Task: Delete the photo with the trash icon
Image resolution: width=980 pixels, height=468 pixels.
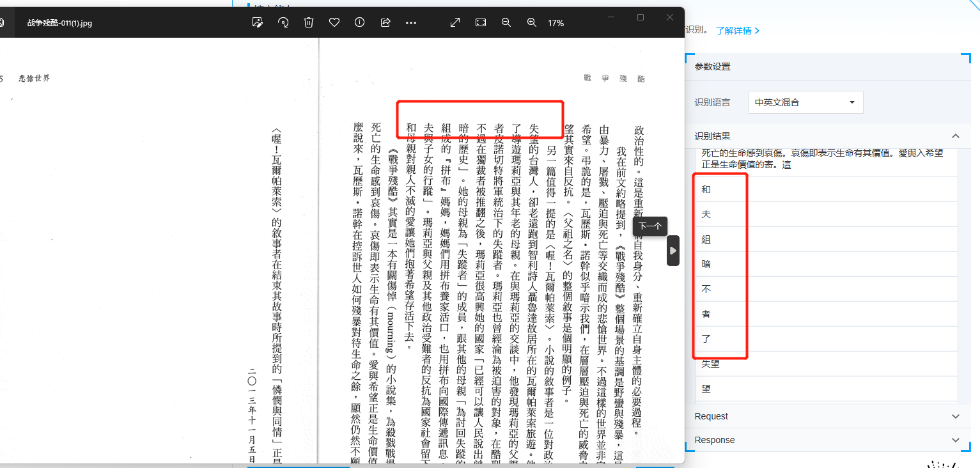Action: pyautogui.click(x=309, y=22)
